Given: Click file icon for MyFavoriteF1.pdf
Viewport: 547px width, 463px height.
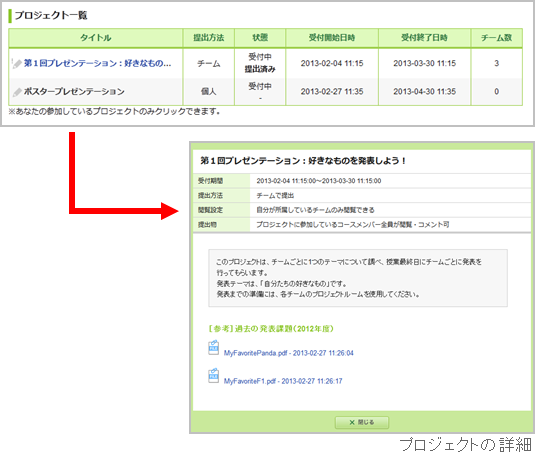Looking at the screenshot, I should click(213, 376).
